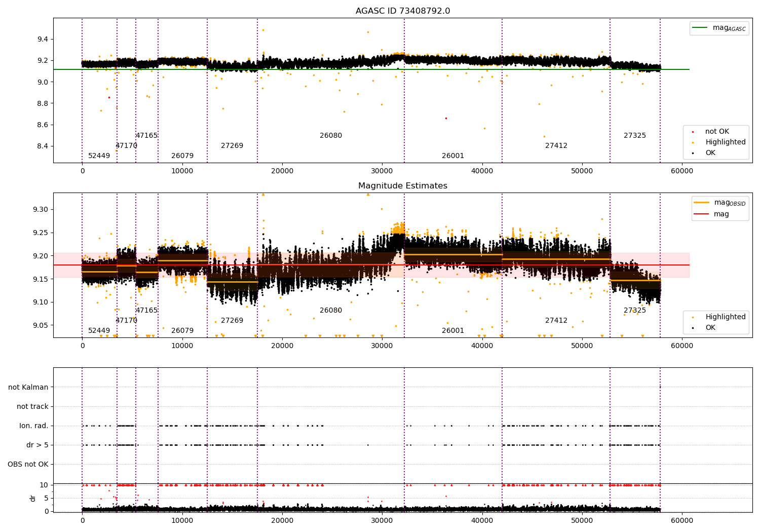The height and width of the screenshot is (532, 760).
Task: Click the 10 tick on the dr axis
Action: (44, 485)
